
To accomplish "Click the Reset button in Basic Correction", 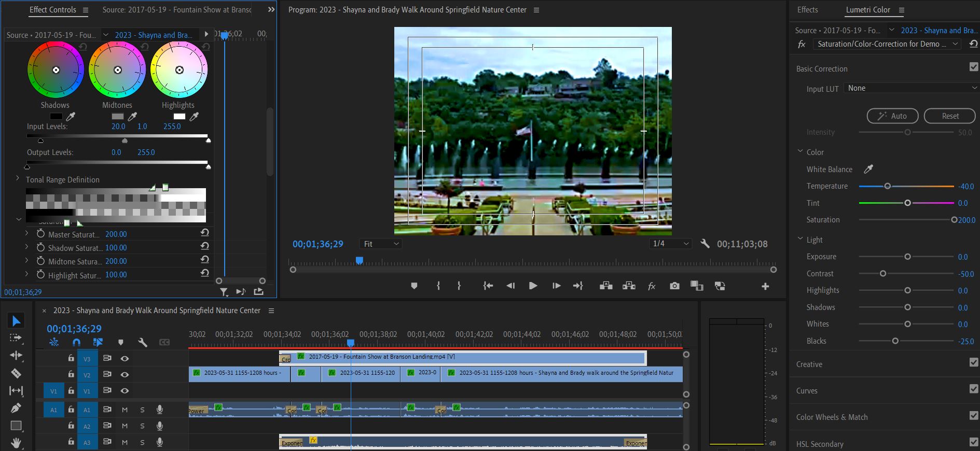I will [950, 116].
